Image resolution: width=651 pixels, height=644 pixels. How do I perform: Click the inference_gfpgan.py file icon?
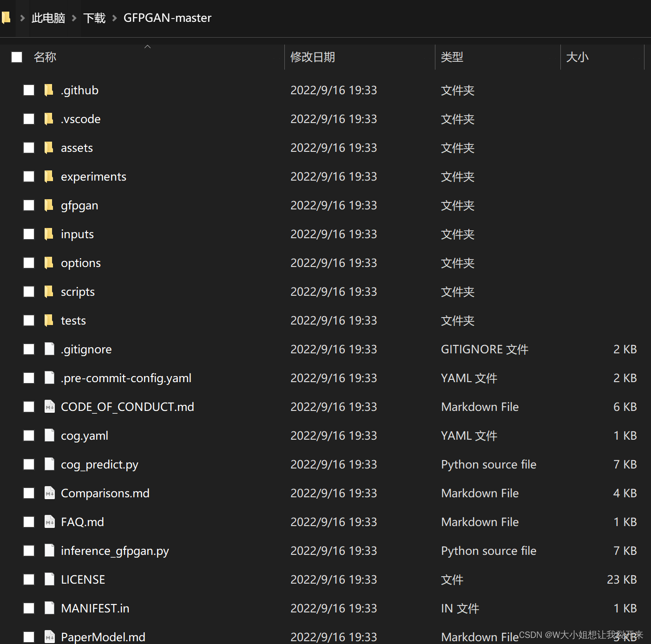49,551
